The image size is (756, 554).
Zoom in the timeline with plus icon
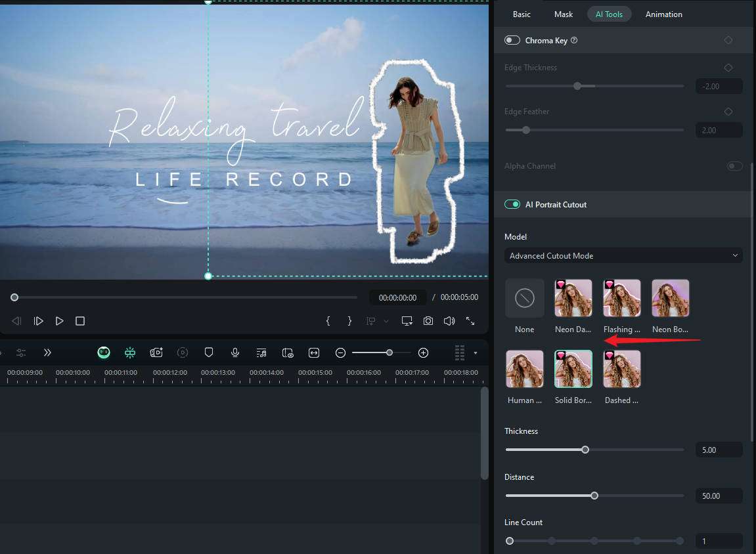click(424, 353)
